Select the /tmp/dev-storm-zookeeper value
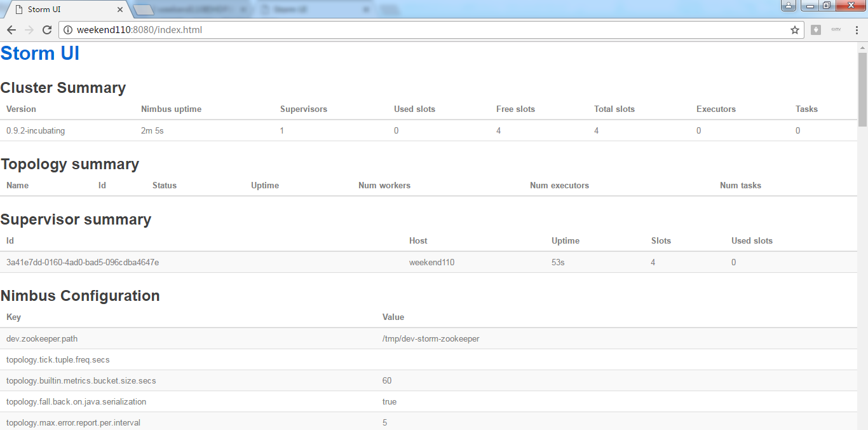The height and width of the screenshot is (430, 868). [x=431, y=339]
